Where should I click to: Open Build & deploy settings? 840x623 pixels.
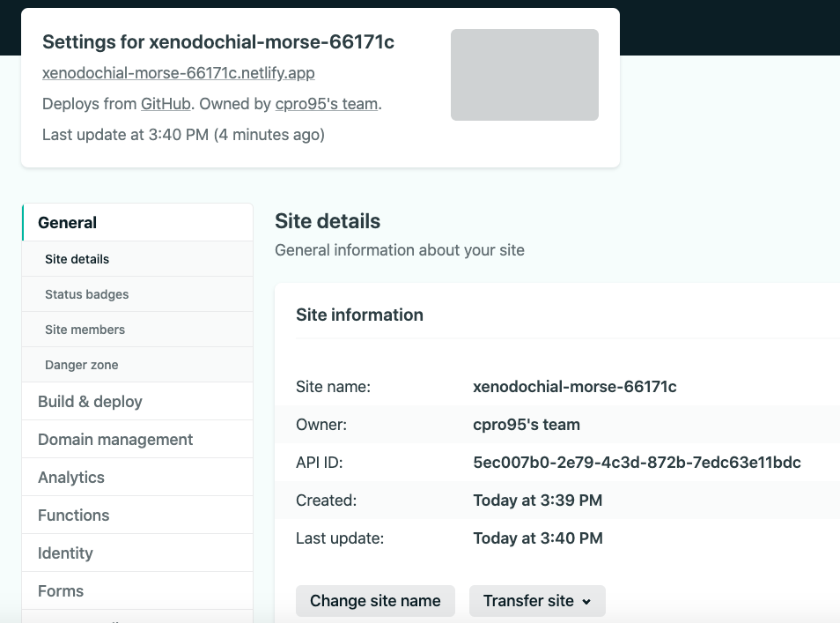137,402
